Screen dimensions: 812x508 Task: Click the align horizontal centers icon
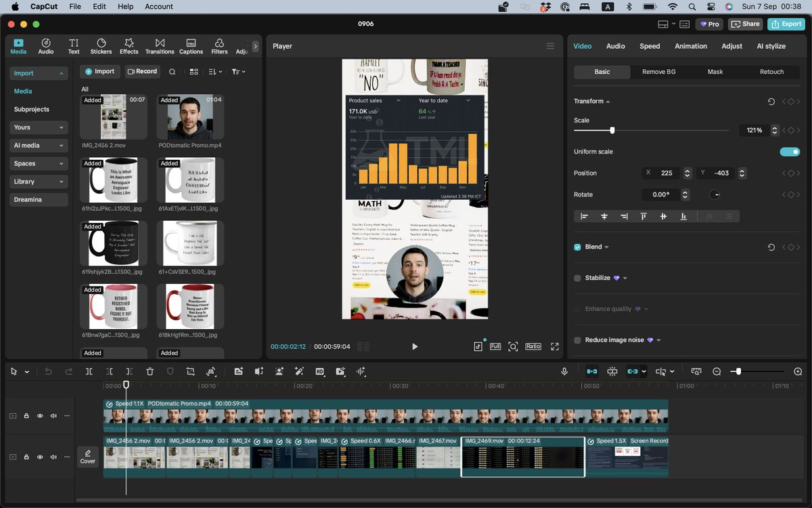click(604, 216)
